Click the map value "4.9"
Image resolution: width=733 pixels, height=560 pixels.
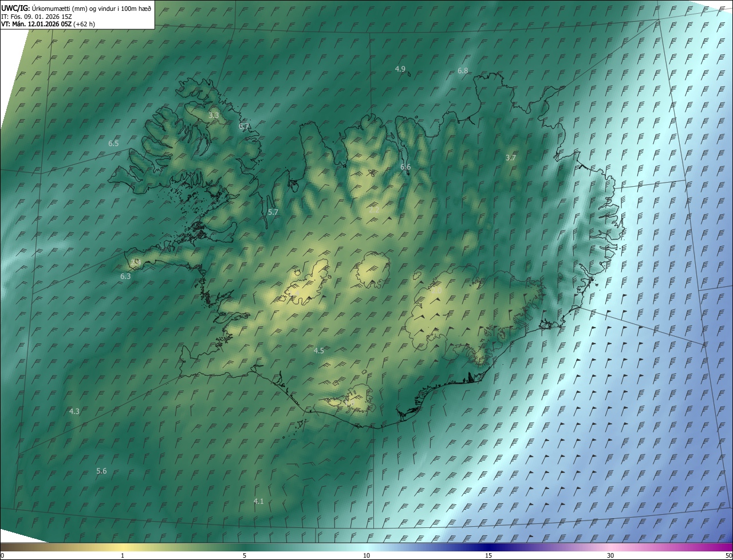(400, 69)
